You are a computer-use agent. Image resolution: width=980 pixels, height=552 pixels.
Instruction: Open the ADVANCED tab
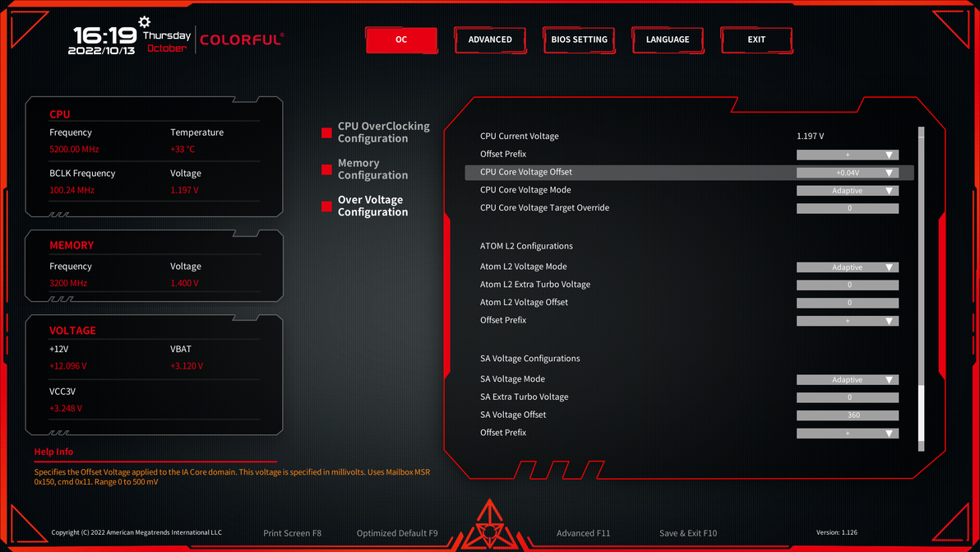pyautogui.click(x=490, y=40)
